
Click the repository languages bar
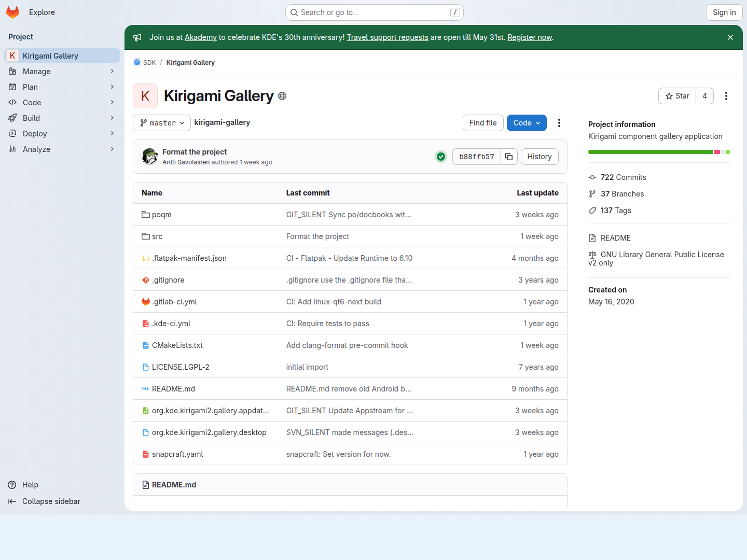[x=659, y=152]
